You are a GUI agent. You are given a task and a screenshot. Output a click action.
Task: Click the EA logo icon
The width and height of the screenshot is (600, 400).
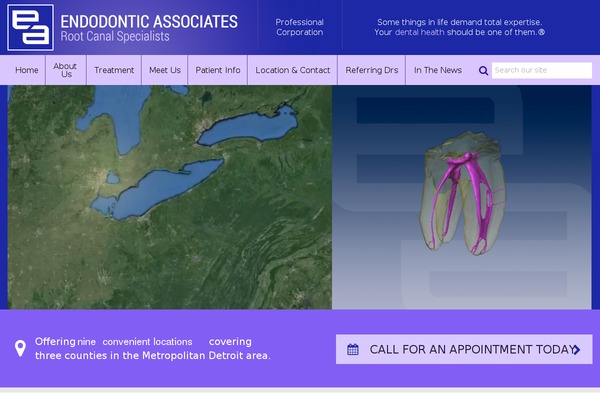pos(30,27)
